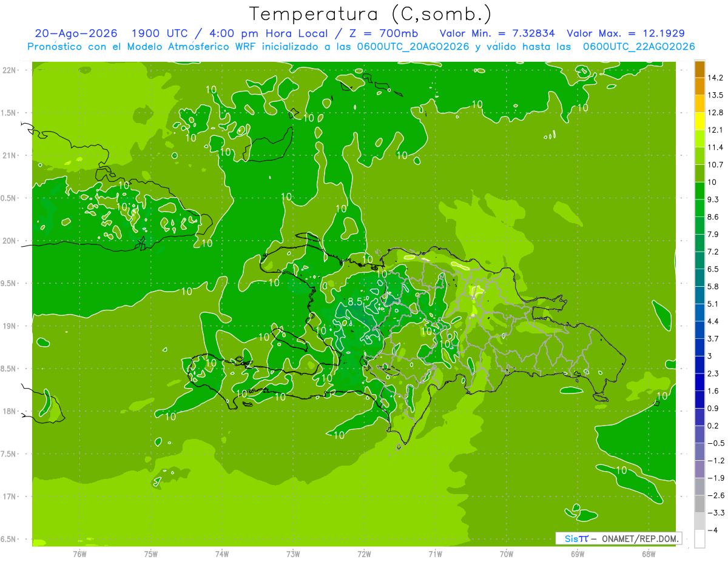Click the legend value '-1.9'

pyautogui.click(x=716, y=478)
